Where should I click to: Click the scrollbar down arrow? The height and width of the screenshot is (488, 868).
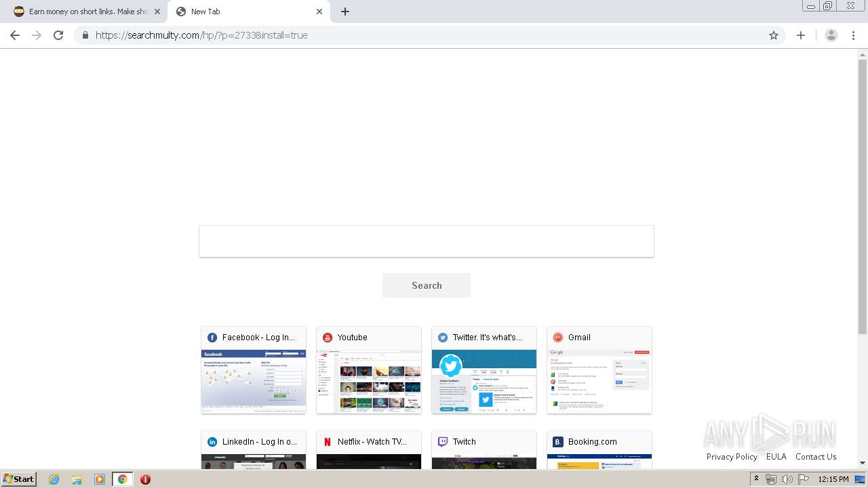coord(863,463)
